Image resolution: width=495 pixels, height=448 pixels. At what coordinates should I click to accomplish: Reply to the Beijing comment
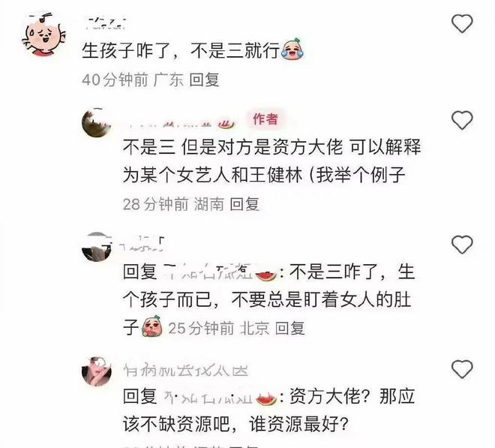[x=289, y=328]
